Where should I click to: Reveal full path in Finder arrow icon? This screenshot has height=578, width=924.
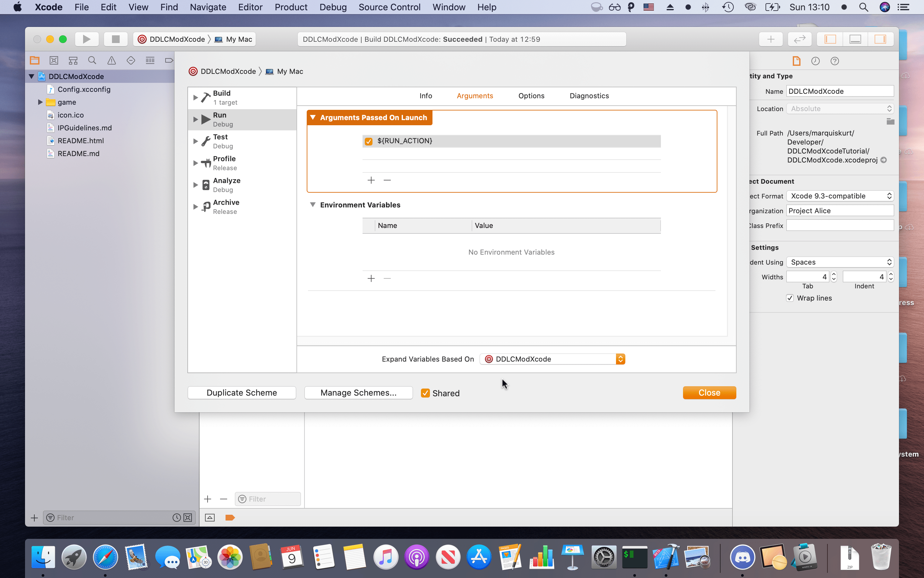tap(884, 160)
